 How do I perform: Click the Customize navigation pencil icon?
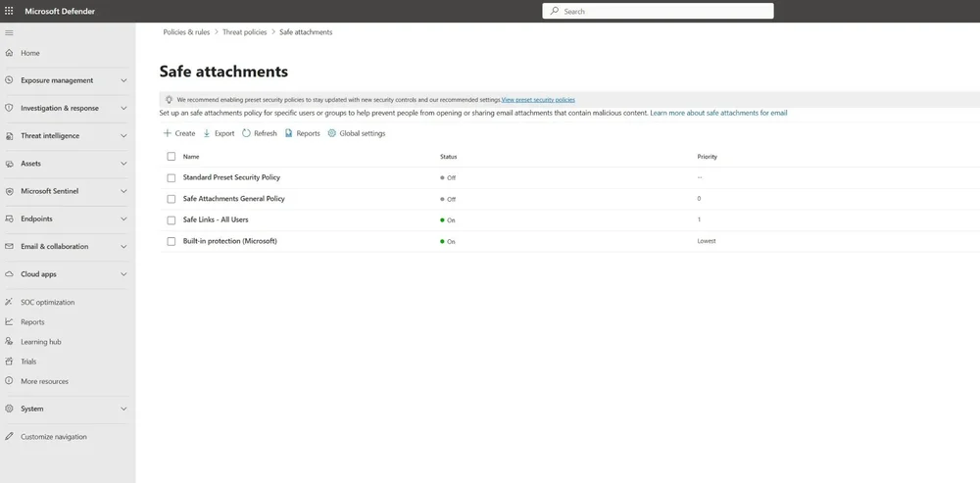coord(9,436)
